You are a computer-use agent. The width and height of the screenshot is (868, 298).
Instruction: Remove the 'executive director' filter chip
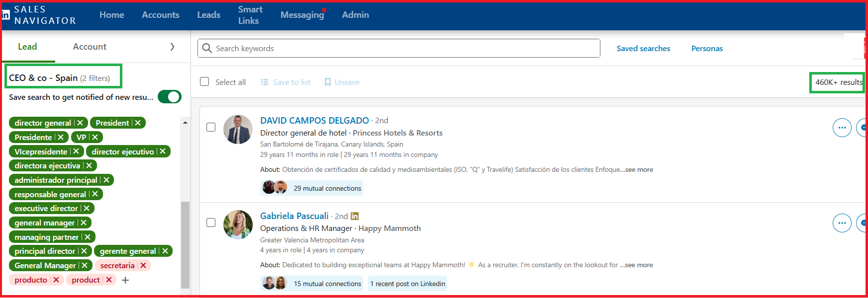click(87, 208)
